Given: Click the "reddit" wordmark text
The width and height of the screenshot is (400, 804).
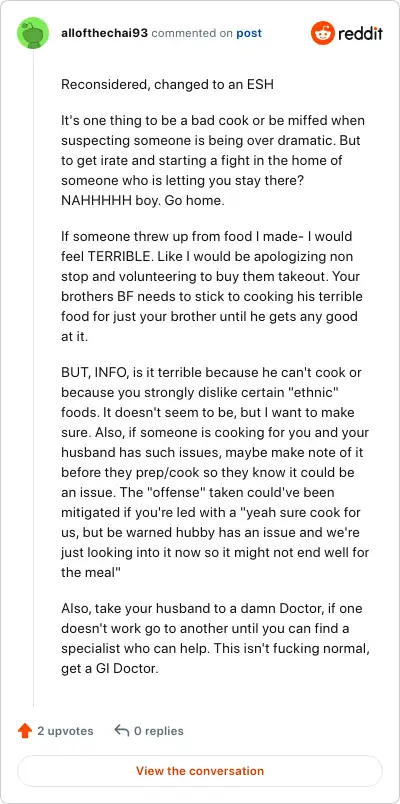Looking at the screenshot, I should 361,34.
